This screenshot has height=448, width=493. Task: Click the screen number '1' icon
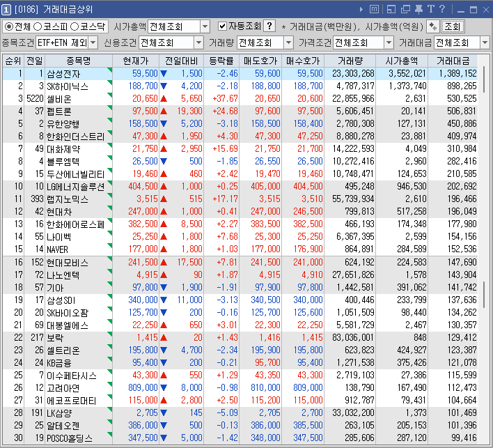pyautogui.click(x=6, y=10)
